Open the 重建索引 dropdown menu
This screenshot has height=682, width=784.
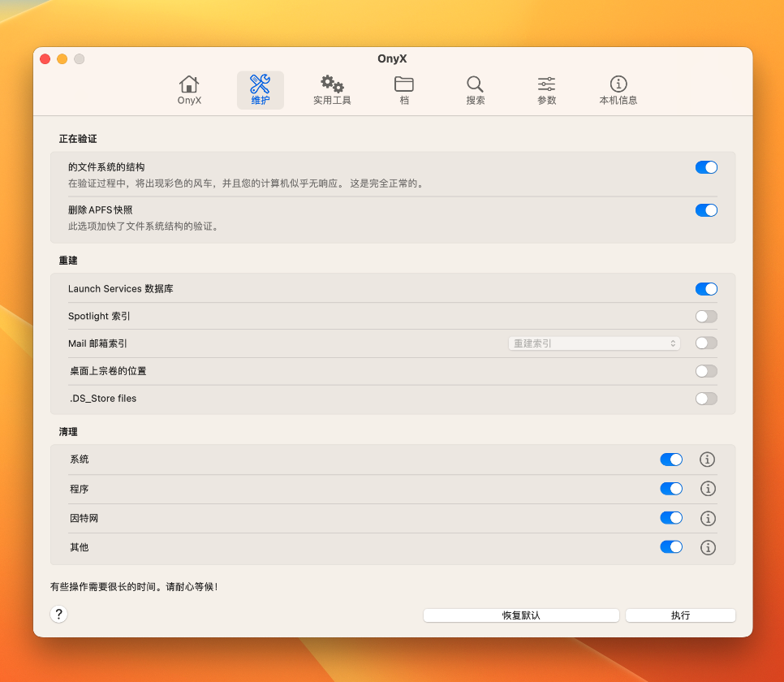[x=594, y=343]
